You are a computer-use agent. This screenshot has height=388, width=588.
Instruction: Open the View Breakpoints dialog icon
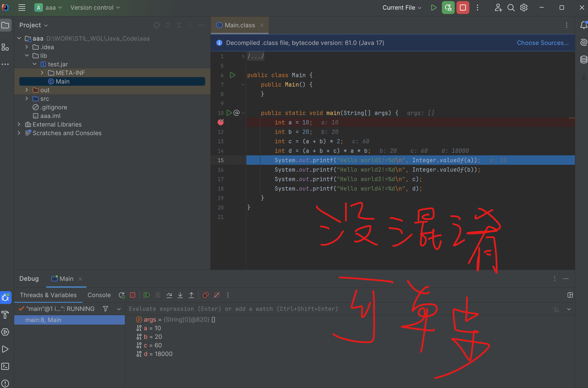(x=205, y=295)
